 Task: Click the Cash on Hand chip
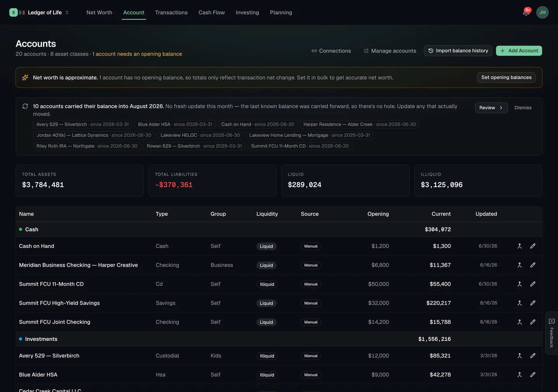click(x=258, y=124)
